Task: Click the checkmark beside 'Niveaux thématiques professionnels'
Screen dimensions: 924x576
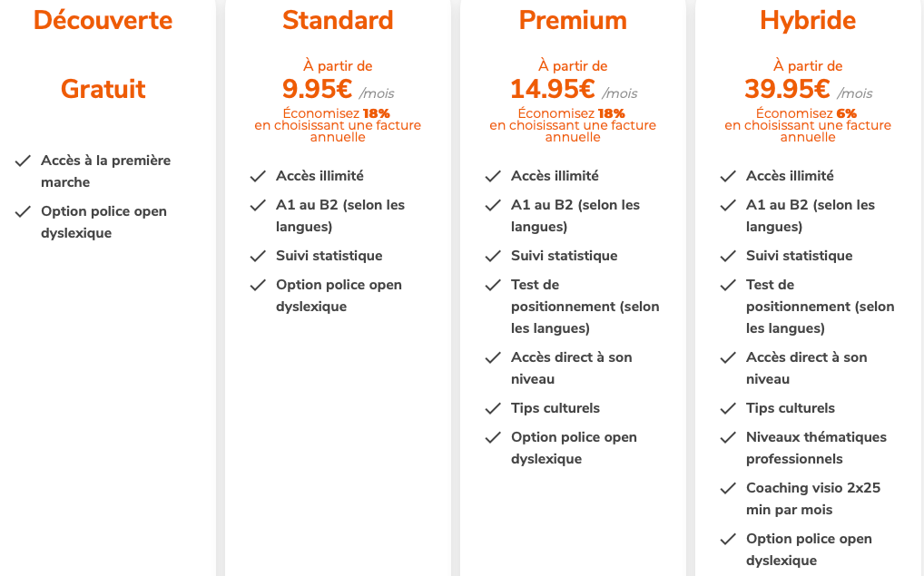Action: click(x=728, y=438)
